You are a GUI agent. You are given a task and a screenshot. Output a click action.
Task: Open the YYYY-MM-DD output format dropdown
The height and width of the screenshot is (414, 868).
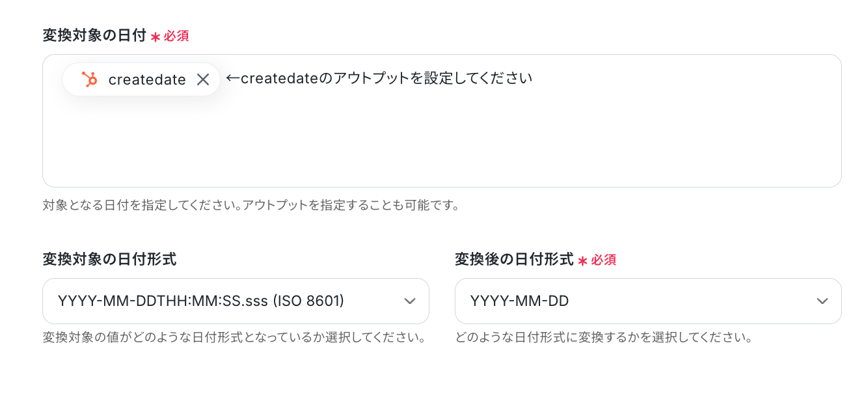[x=648, y=301]
